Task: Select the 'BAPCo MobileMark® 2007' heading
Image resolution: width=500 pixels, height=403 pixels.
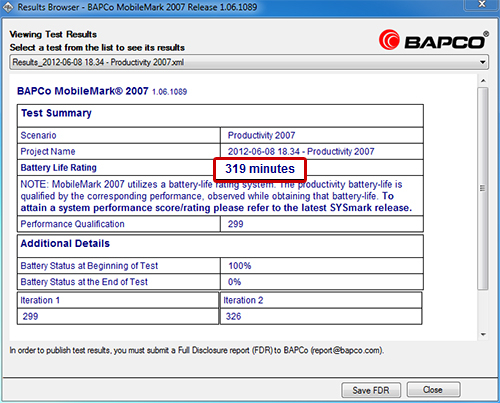Action: tap(83, 91)
